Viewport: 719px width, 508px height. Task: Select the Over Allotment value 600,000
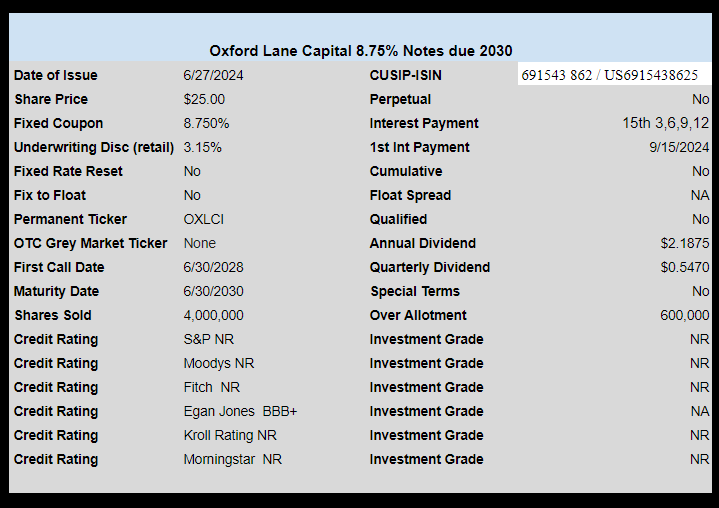coord(685,315)
